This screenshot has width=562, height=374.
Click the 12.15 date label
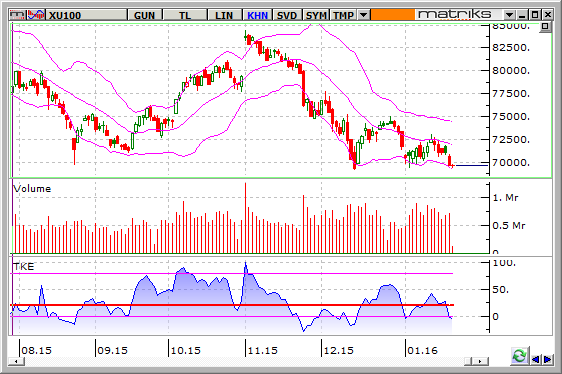coord(338,350)
